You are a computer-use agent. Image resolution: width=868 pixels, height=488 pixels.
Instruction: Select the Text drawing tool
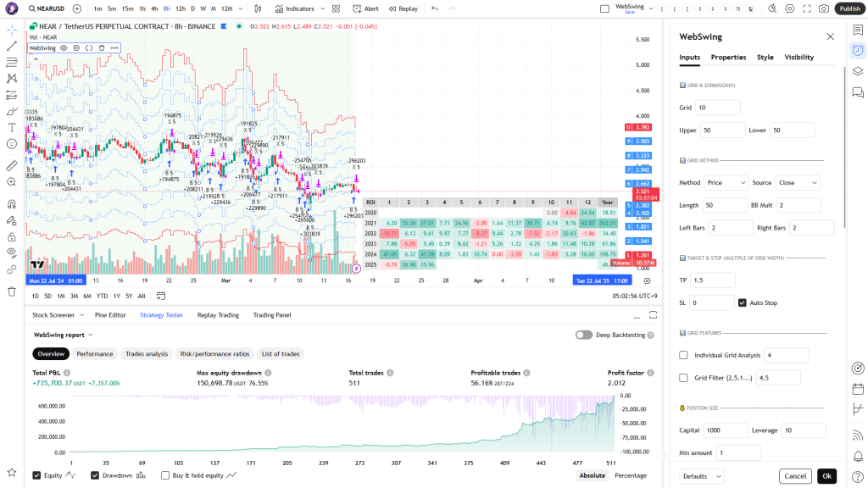click(12, 127)
